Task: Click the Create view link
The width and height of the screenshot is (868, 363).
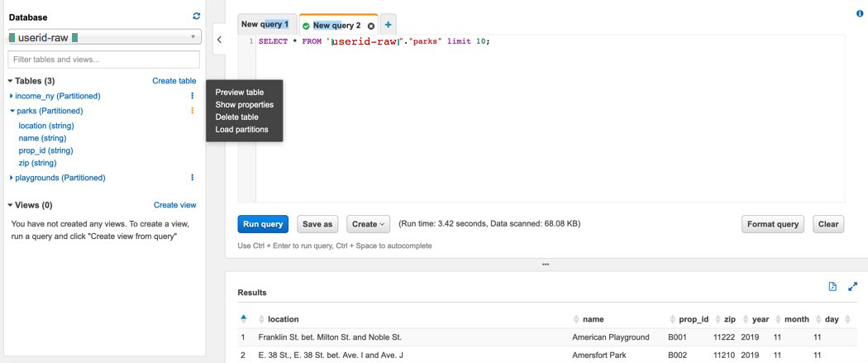Action: coord(175,205)
